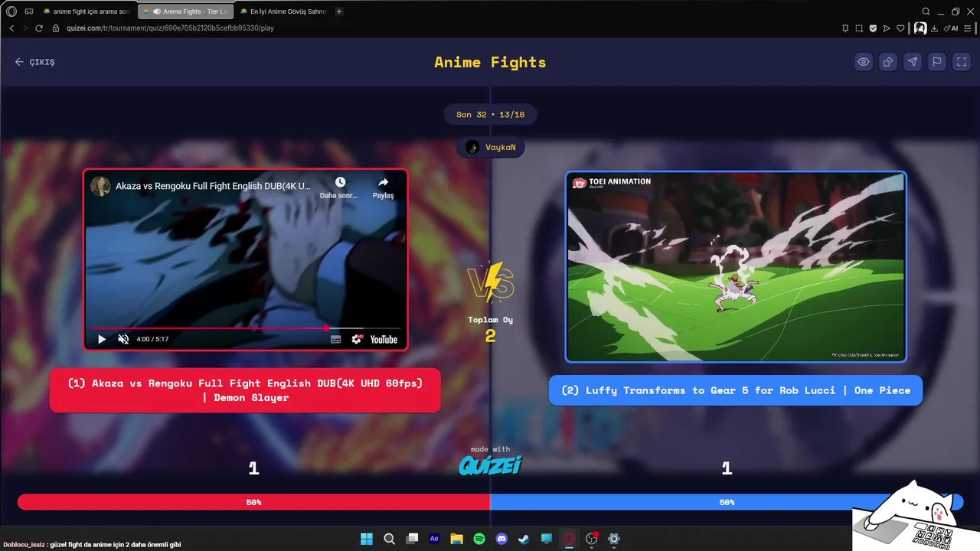Screen dimensions: 980x551
Task: Click the browser profile avatar
Action: click(920, 28)
